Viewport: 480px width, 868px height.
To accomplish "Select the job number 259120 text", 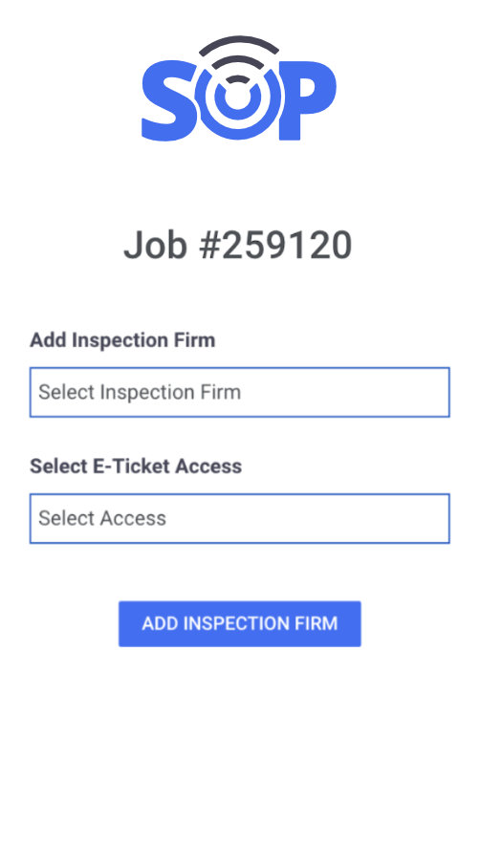I will coord(287,245).
